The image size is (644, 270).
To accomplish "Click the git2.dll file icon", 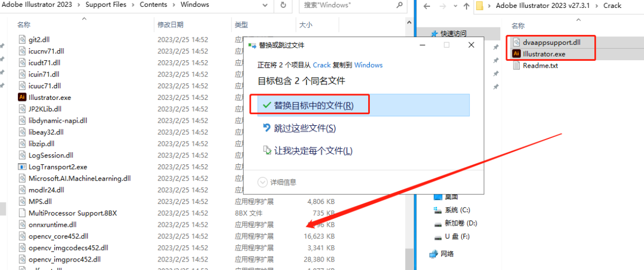I will 22,40.
